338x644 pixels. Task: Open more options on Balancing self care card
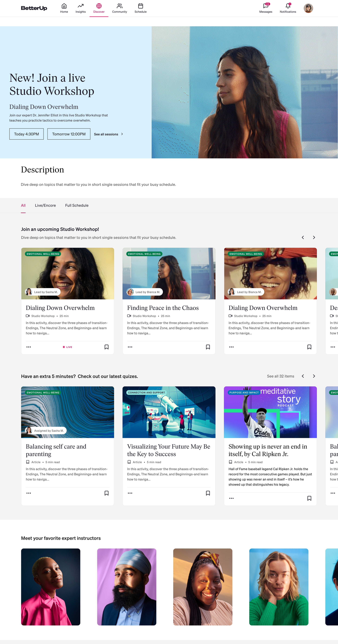[x=29, y=493]
